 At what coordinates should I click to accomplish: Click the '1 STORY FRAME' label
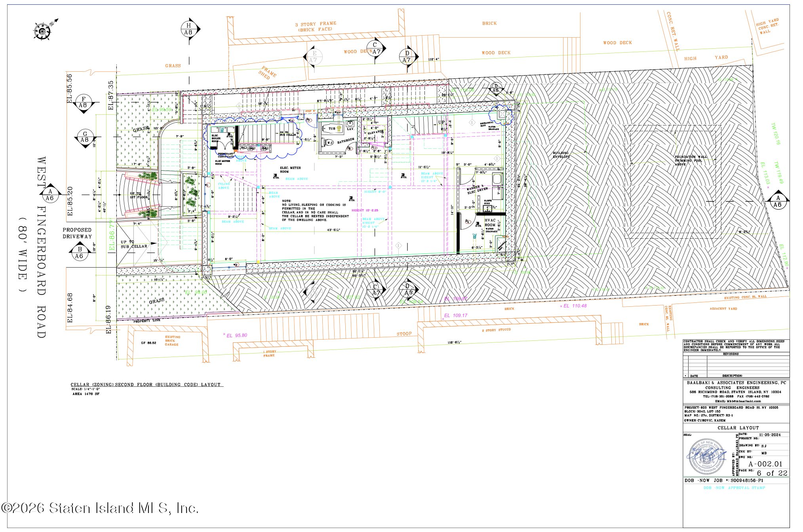click(x=269, y=353)
